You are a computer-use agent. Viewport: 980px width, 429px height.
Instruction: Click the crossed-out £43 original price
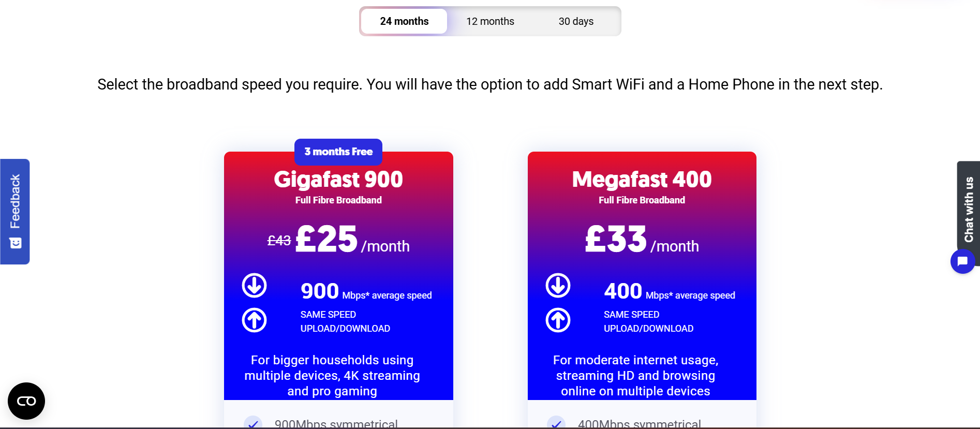(279, 241)
